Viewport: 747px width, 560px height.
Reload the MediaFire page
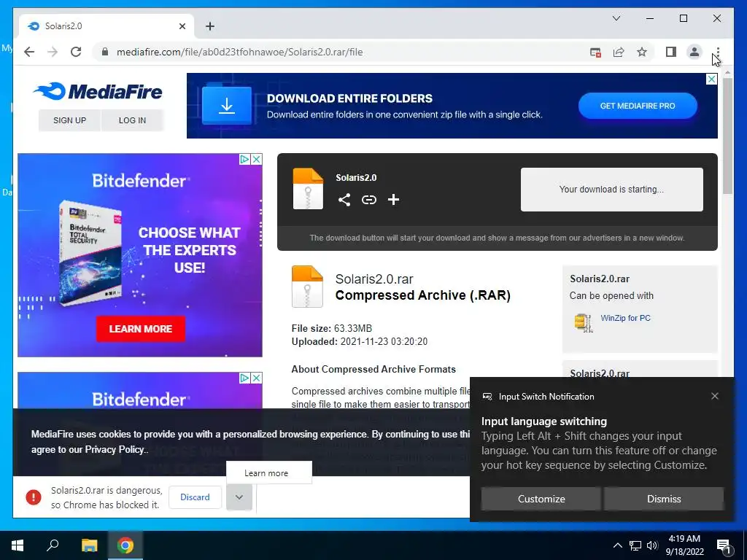click(76, 52)
